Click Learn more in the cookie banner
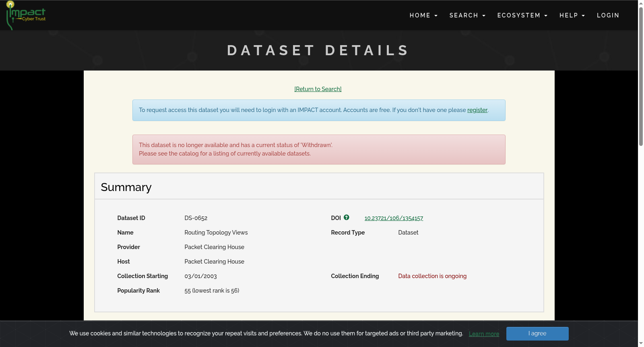Viewport: 644px width, 347px height. pyautogui.click(x=484, y=334)
